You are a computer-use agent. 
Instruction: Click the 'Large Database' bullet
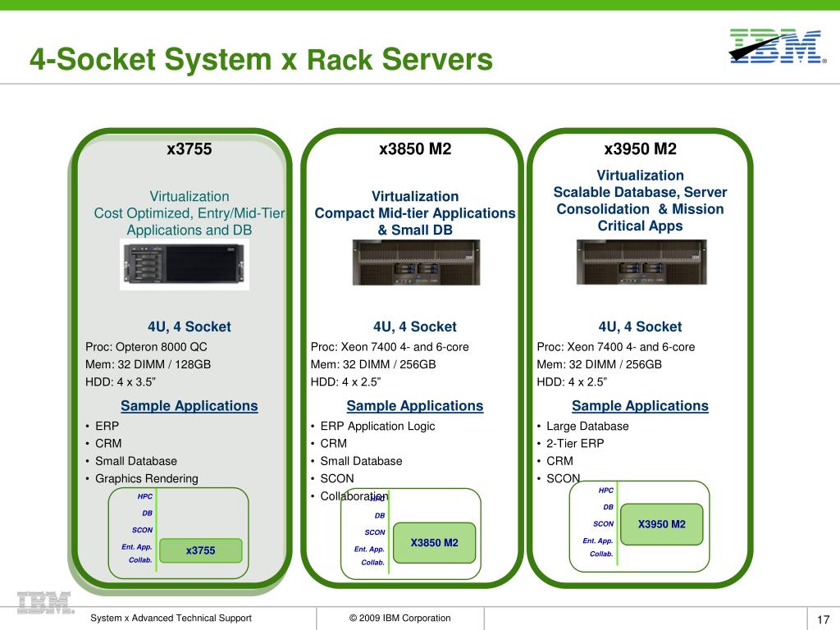click(x=587, y=427)
